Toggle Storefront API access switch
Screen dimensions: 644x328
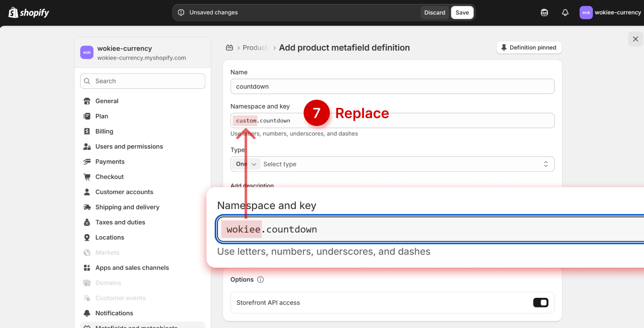[540, 303]
